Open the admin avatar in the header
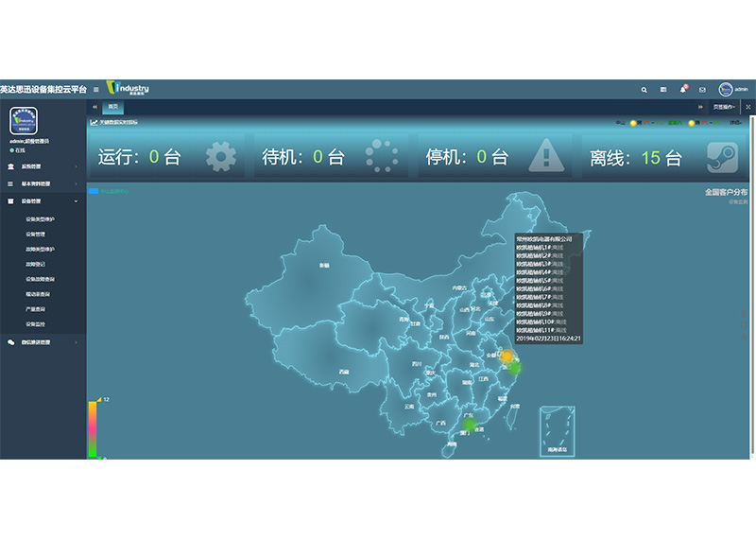 point(725,89)
